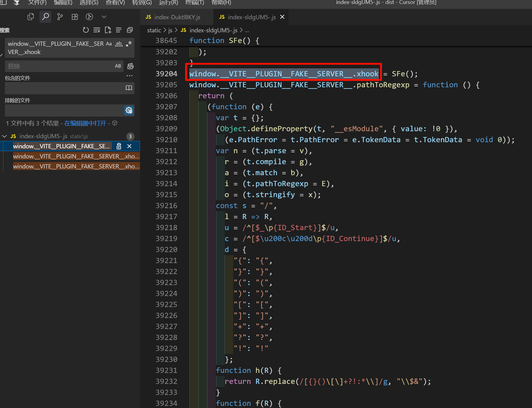Switch to index-DuktI8KY.js tab

point(177,17)
